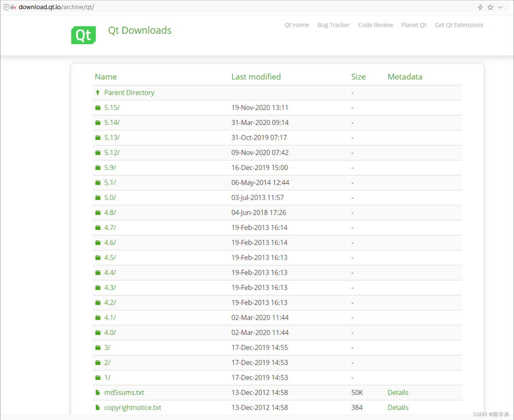Open the 5.15/ directory link
Screen dimensions: 514x420
112,108
